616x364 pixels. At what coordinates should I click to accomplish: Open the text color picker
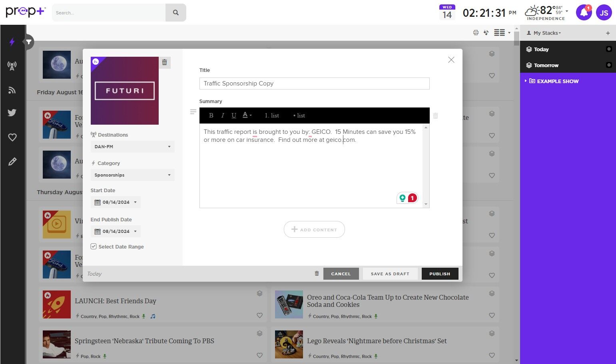click(x=247, y=115)
